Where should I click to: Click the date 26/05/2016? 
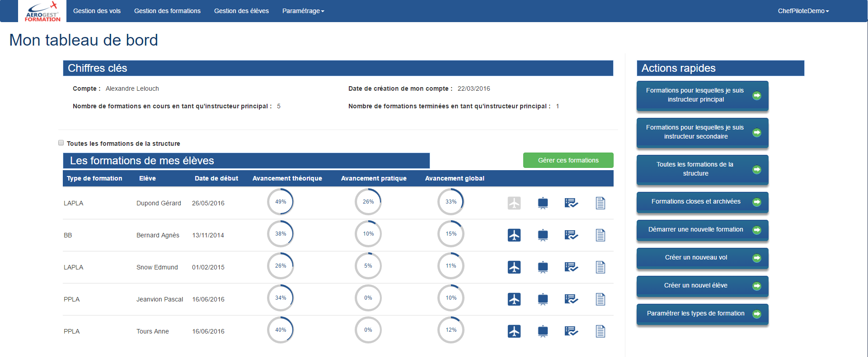click(x=208, y=203)
